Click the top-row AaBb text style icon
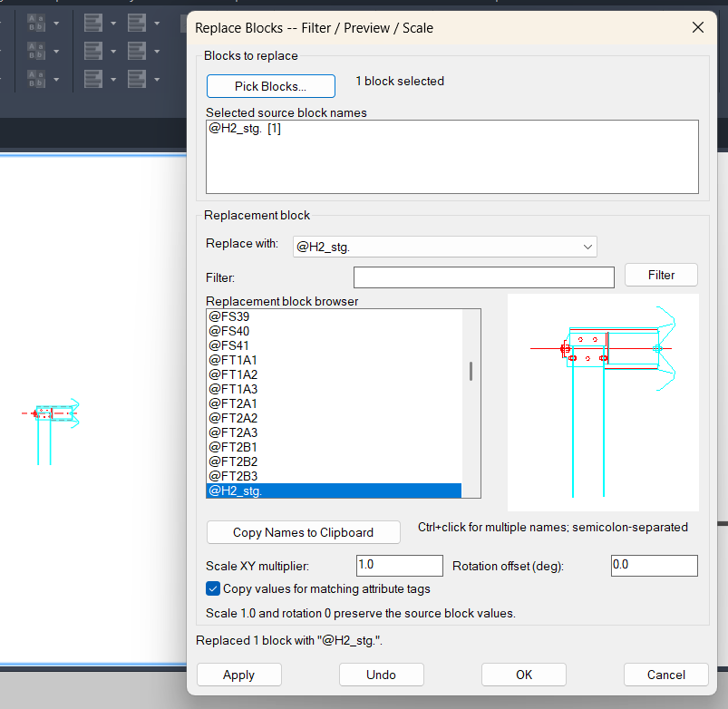This screenshot has height=709, width=728. (36, 23)
